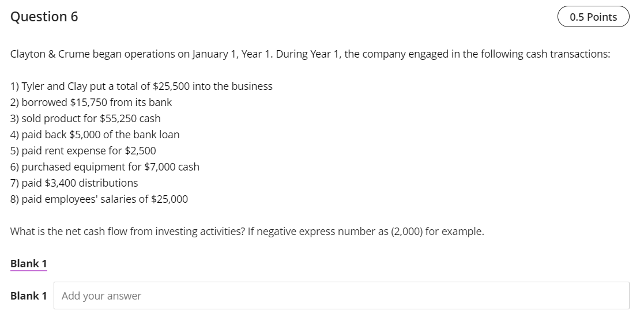The image size is (644, 322).
Task: Click the 0.5 Points badge
Action: pyautogui.click(x=593, y=17)
